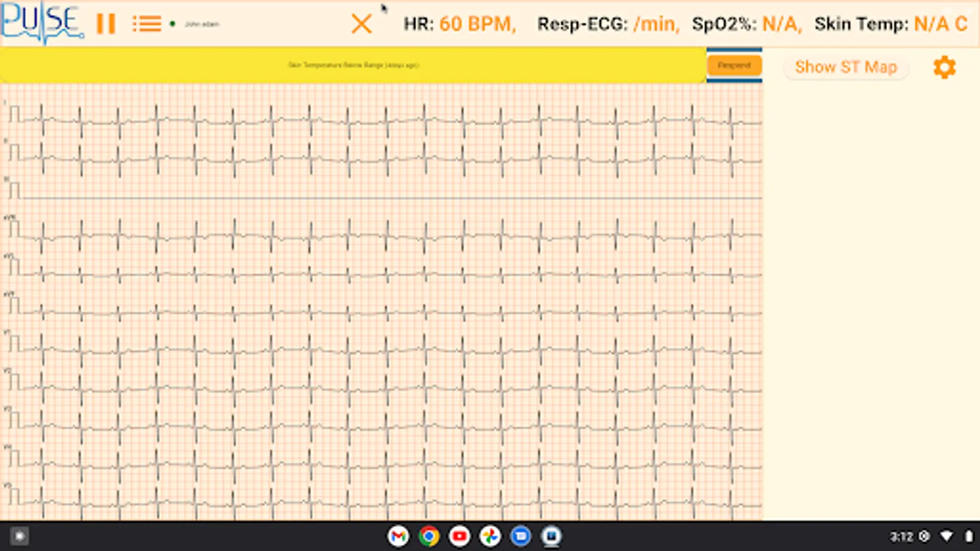Open Chrome from the taskbar
Screen dimensions: 980x551
click(429, 536)
